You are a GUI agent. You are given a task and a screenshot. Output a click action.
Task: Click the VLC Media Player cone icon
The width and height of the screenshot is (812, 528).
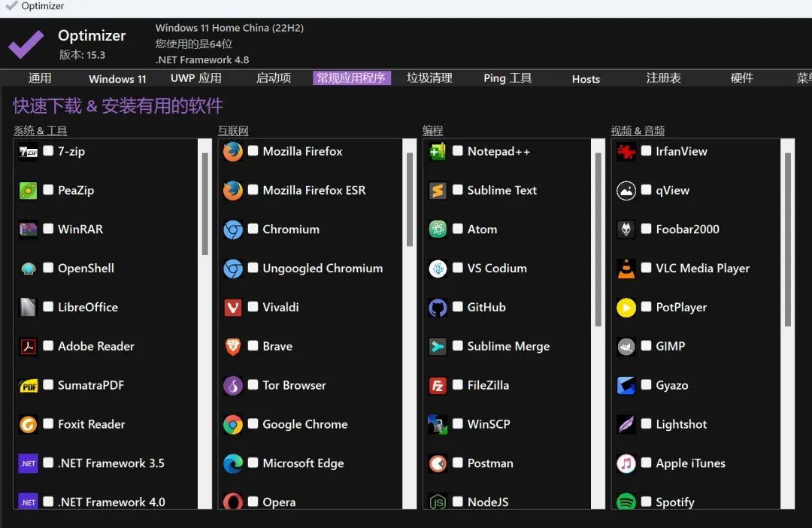tap(626, 269)
